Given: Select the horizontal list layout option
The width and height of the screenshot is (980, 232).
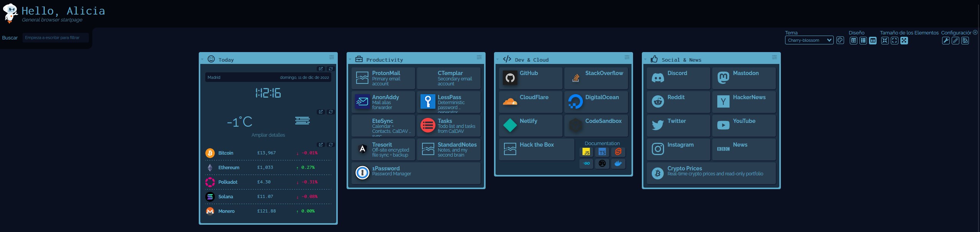Looking at the screenshot, I should (872, 41).
